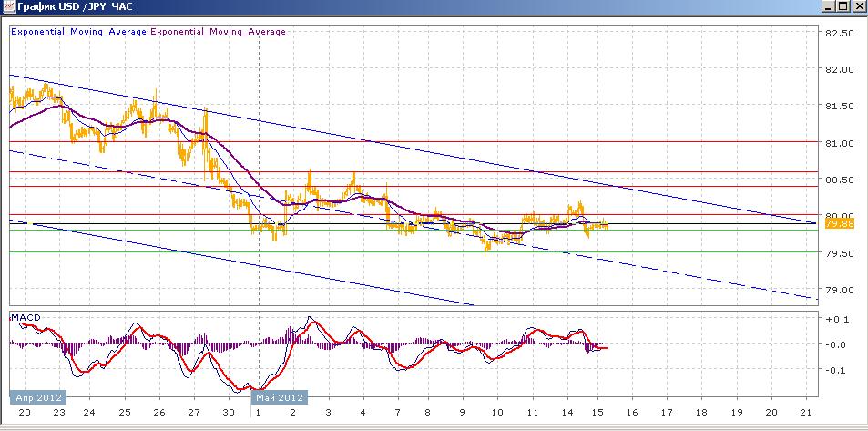Click date 4 on the time axis
The image size is (868, 431).
click(363, 413)
